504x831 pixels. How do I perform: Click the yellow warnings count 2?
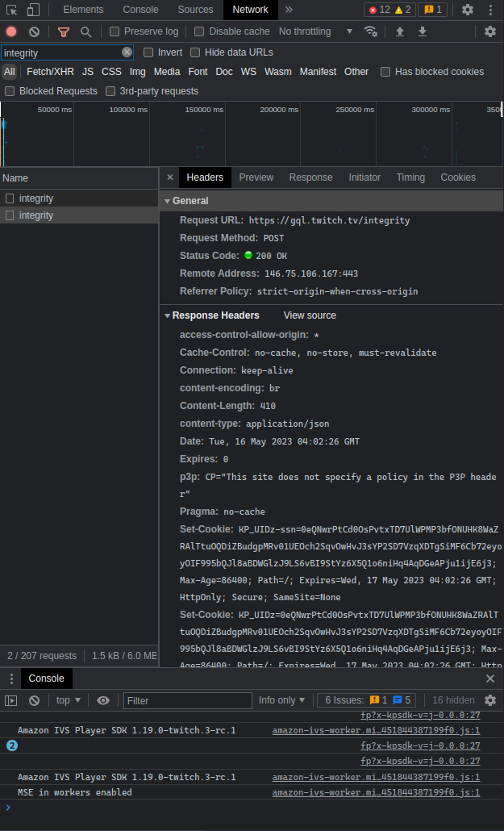pos(402,10)
